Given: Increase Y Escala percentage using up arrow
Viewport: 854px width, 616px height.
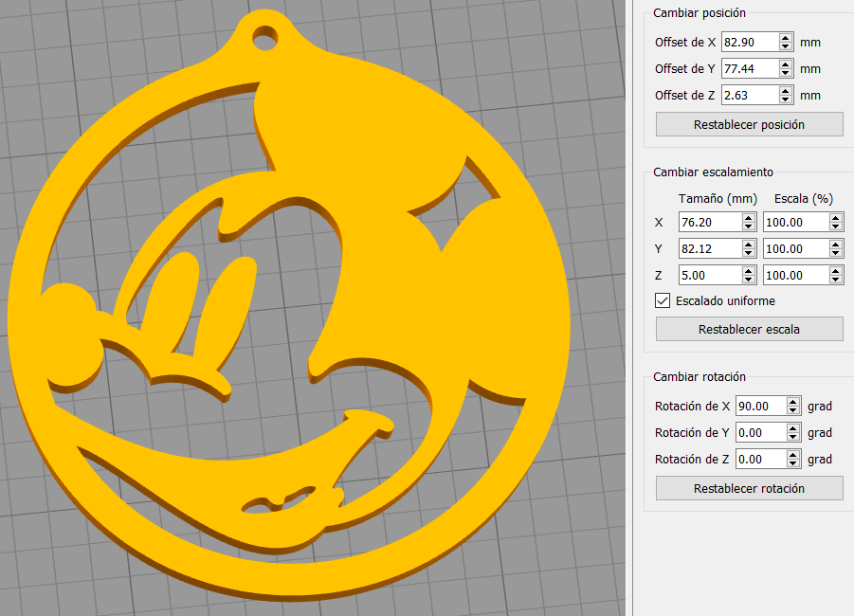Looking at the screenshot, I should tap(835, 245).
